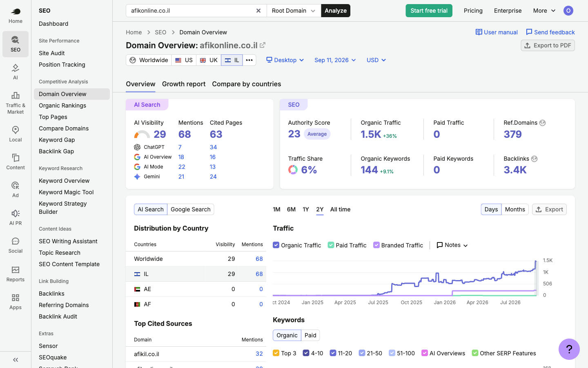This screenshot has height=368, width=588.
Task: Expand the More menu in header
Action: pyautogui.click(x=544, y=11)
